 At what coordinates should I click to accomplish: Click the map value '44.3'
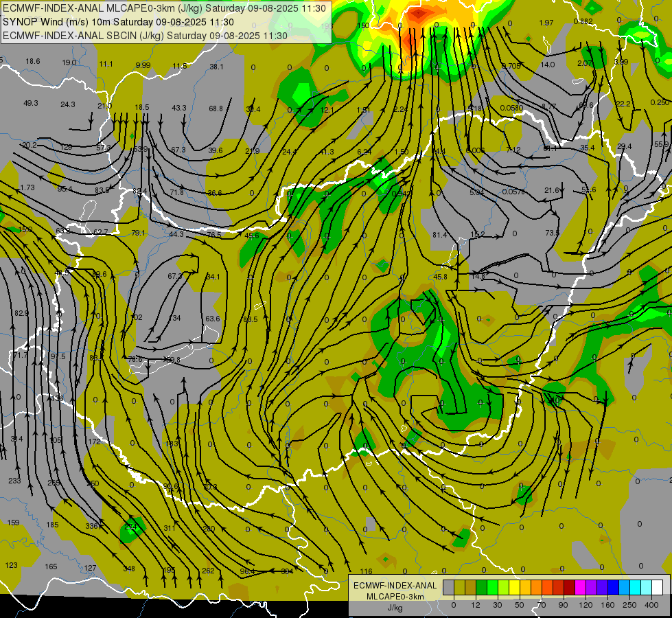pyautogui.click(x=176, y=234)
